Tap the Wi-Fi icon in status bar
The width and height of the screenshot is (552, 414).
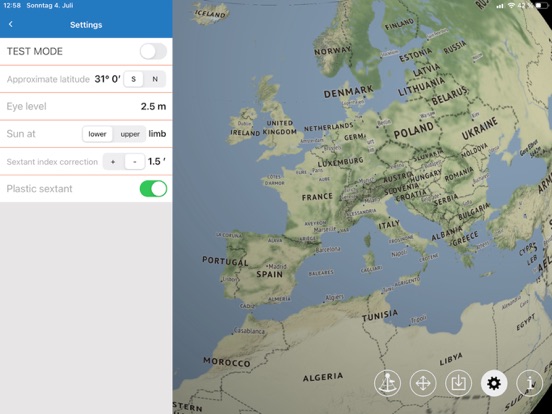click(511, 6)
